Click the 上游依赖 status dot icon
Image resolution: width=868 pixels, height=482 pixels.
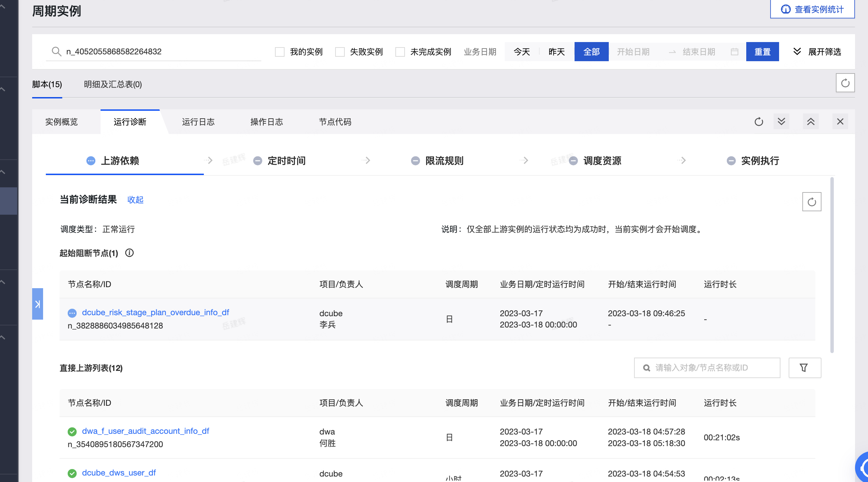tap(91, 161)
